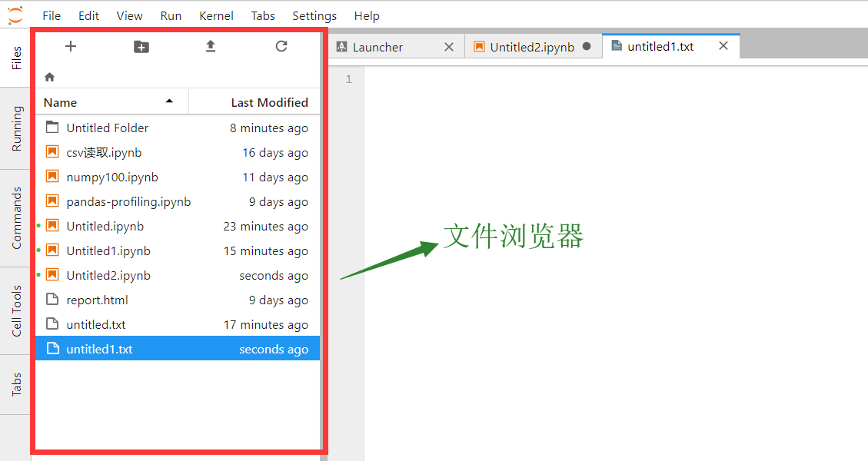Click '17 minutes ago' modified time
The width and height of the screenshot is (868, 461).
coord(266,325)
